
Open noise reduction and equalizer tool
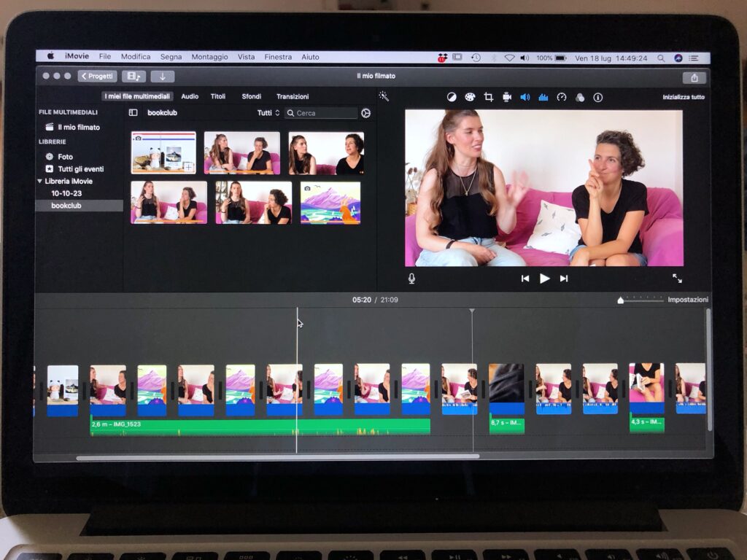pos(543,97)
